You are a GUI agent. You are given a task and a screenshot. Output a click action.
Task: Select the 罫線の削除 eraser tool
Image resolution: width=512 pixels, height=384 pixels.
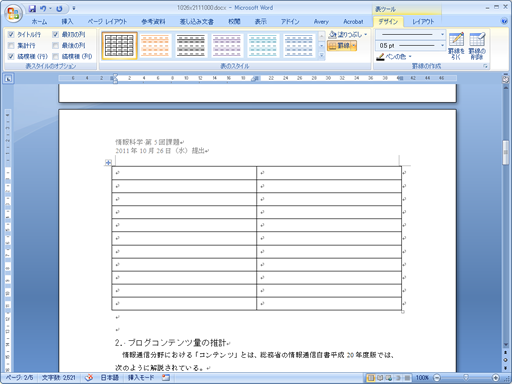click(x=477, y=46)
